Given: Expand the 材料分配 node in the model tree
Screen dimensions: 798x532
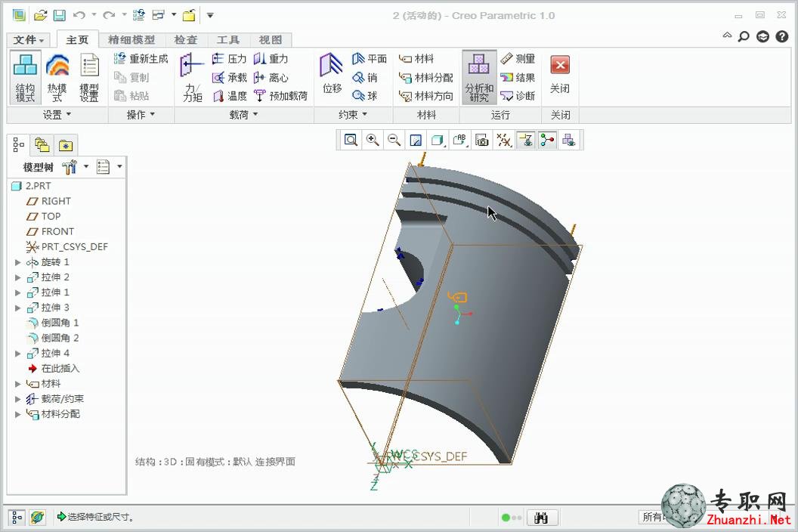Looking at the screenshot, I should click(17, 414).
